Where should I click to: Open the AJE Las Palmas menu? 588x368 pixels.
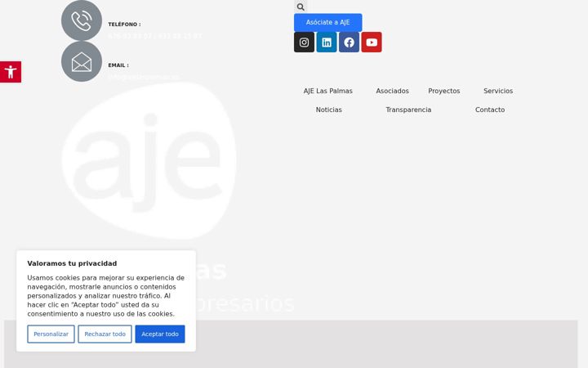(x=328, y=91)
